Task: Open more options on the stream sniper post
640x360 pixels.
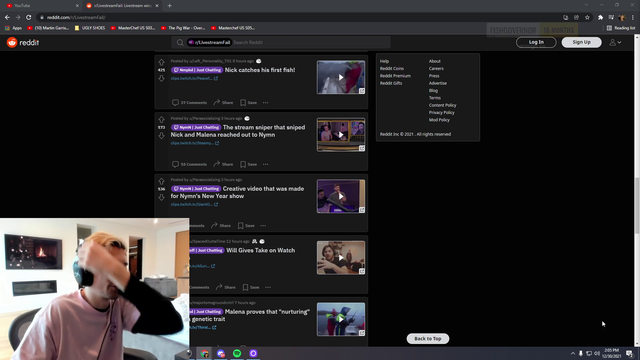Action: [x=266, y=164]
